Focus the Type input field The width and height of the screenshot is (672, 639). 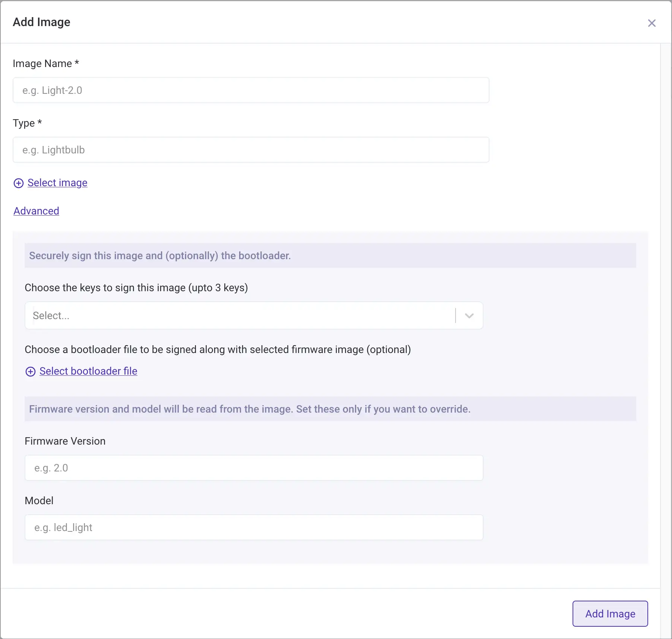point(251,150)
